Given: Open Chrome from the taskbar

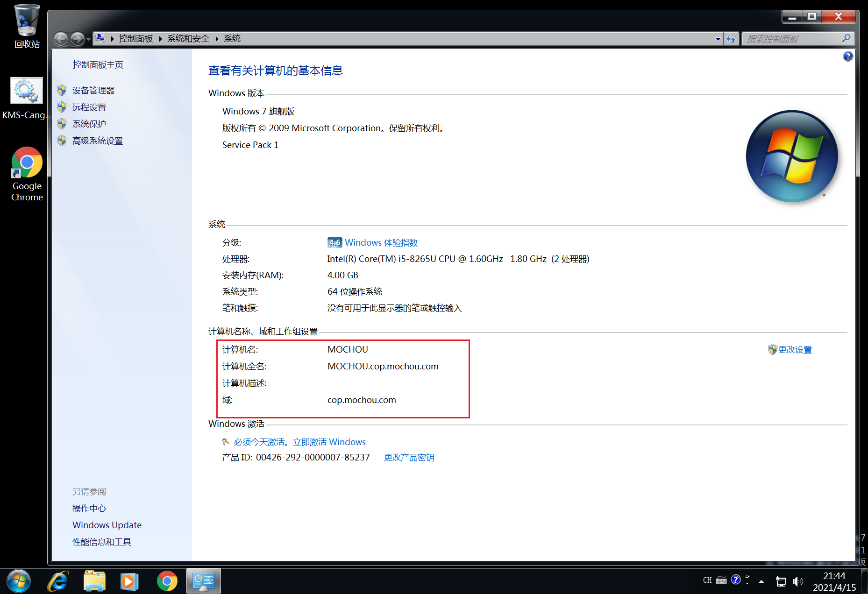Looking at the screenshot, I should [x=167, y=581].
